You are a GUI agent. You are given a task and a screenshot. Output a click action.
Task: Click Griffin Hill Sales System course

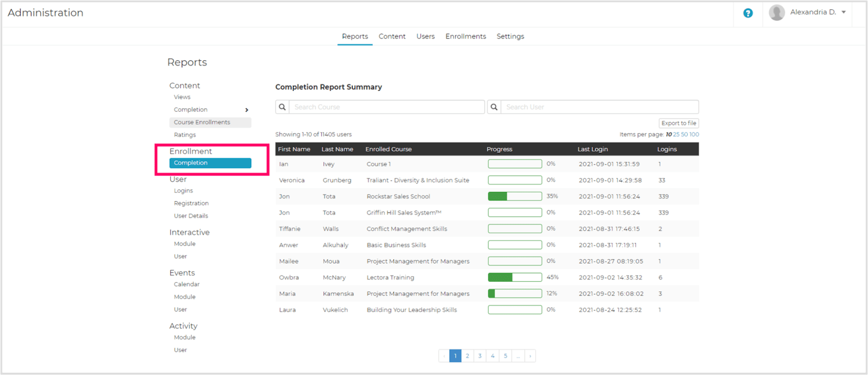404,213
